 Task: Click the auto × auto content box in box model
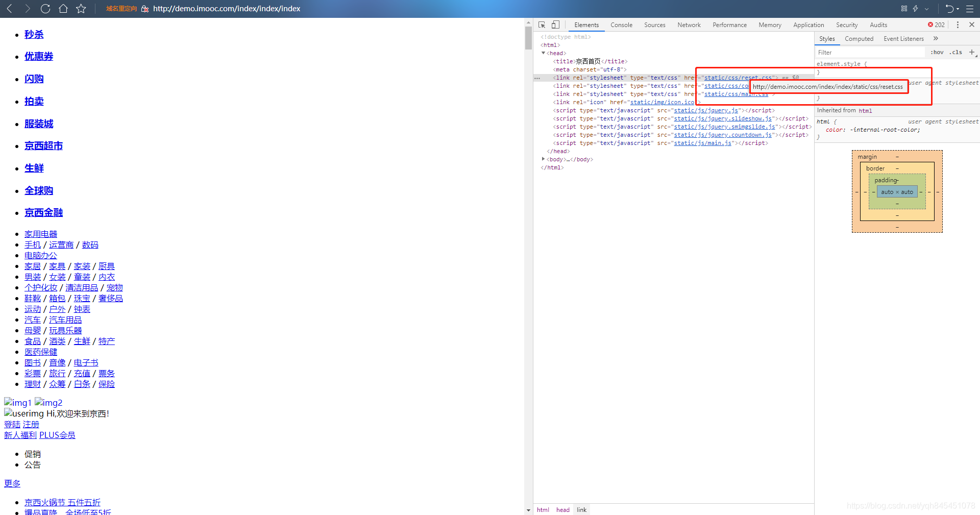click(897, 192)
